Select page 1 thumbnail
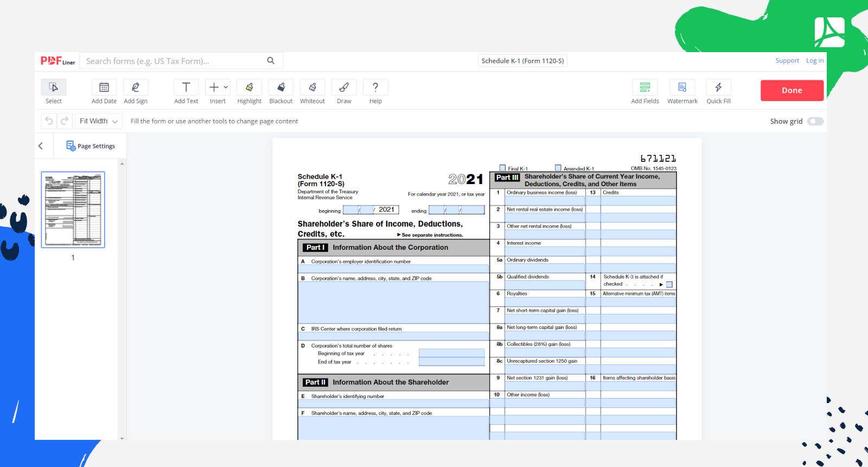Screen dimensions: 868x467 coord(73,210)
